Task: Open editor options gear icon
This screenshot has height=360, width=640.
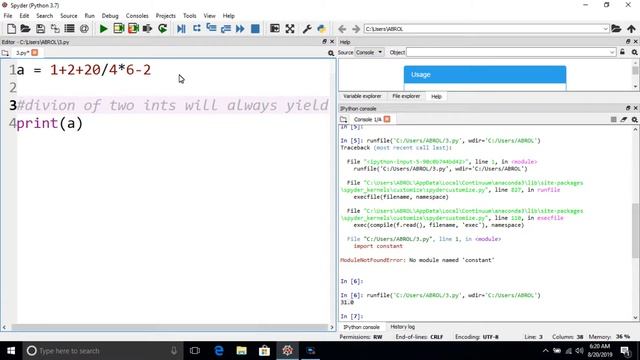Action: pyautogui.click(x=331, y=53)
